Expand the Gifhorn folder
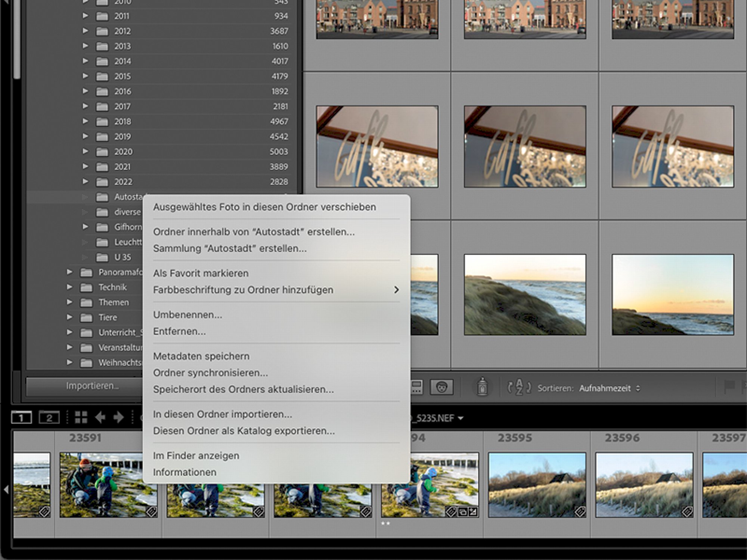This screenshot has width=747, height=560. [86, 227]
